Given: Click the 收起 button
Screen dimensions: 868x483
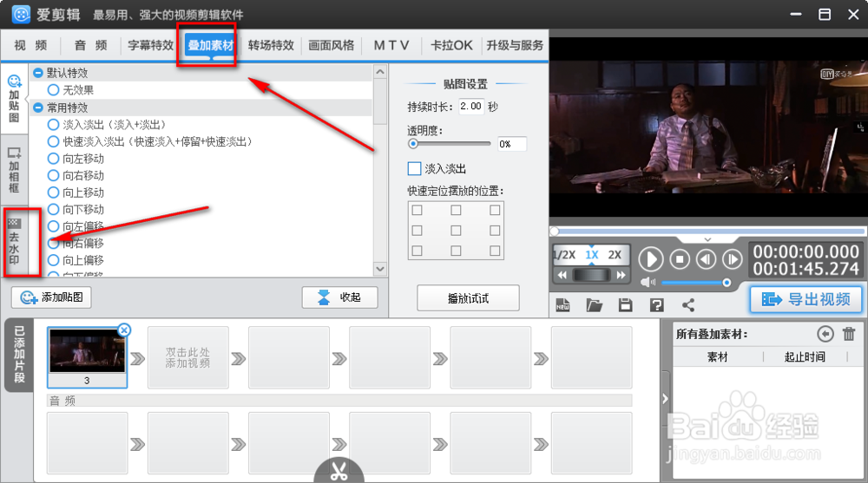Looking at the screenshot, I should (340, 297).
